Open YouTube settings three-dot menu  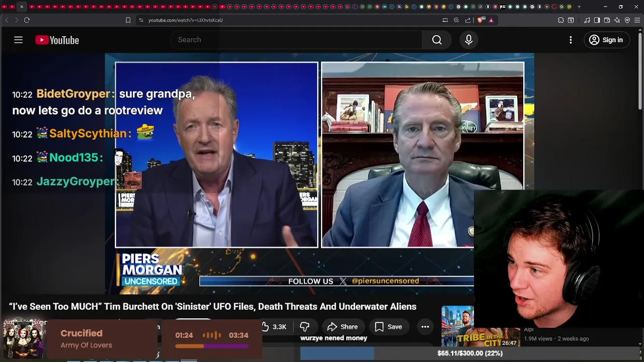click(x=571, y=40)
